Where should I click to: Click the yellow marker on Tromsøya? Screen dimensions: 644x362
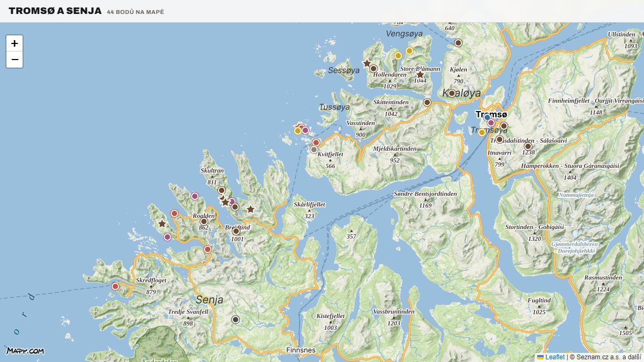coord(482,132)
